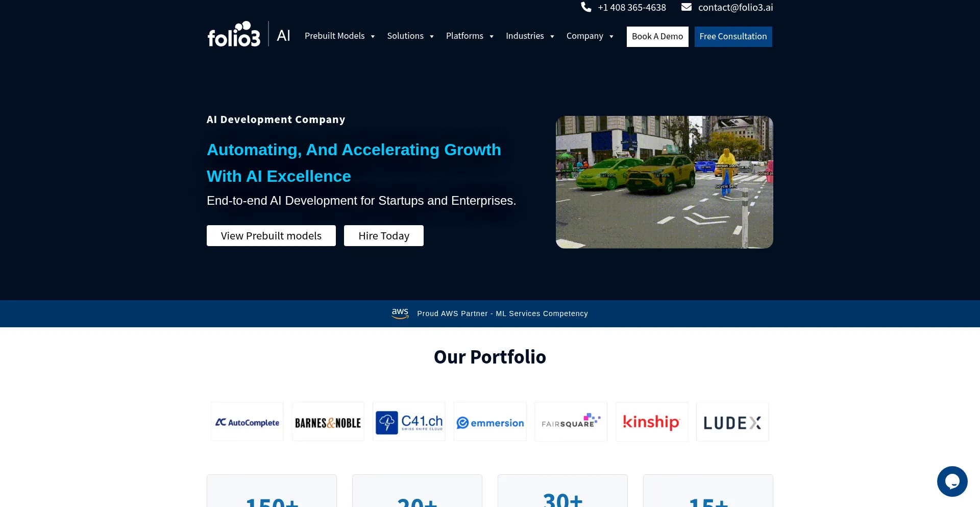980x507 pixels.
Task: Click the phone icon in header
Action: (x=586, y=7)
